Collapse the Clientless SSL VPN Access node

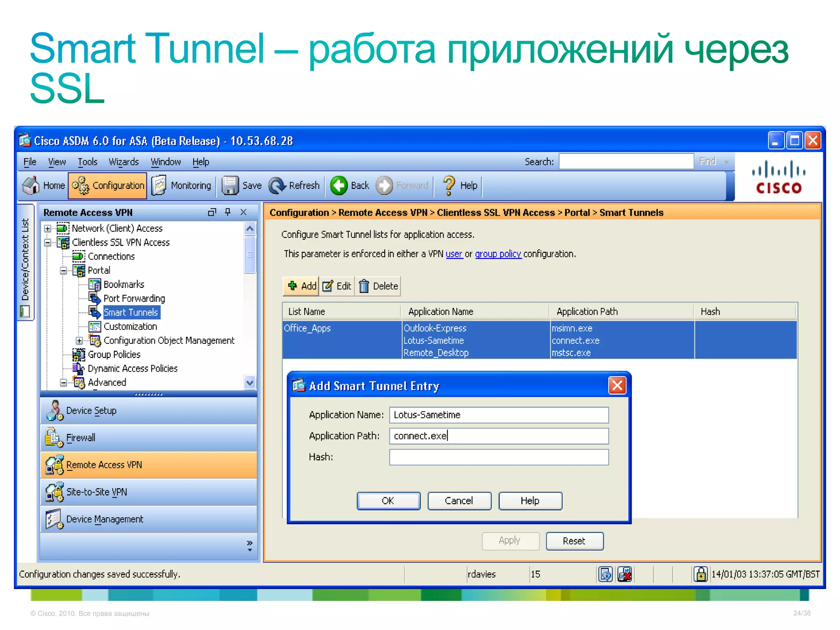[48, 243]
